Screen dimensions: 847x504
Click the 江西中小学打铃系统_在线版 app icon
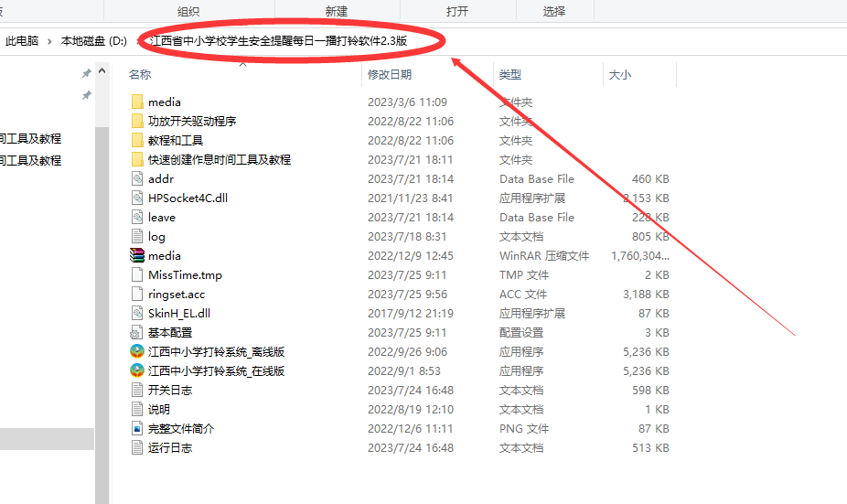click(137, 370)
